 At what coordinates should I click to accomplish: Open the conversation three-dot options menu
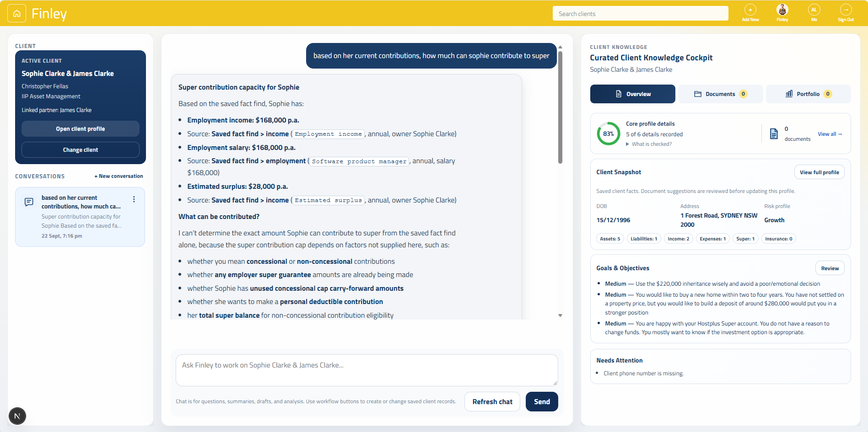(134, 199)
